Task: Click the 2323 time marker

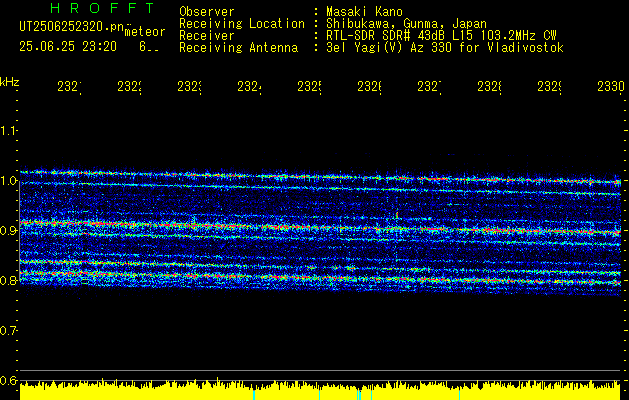Action: (189, 86)
